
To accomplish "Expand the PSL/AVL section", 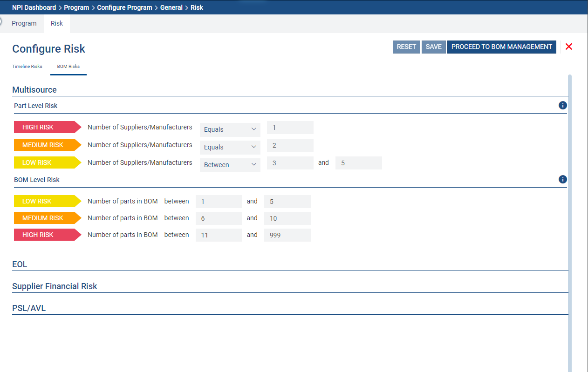I will [x=29, y=308].
